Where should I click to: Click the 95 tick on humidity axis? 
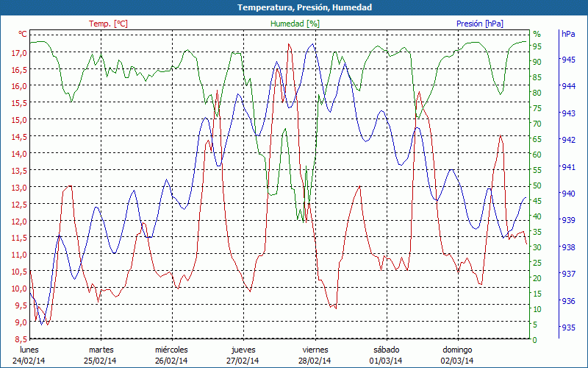[x=537, y=46]
